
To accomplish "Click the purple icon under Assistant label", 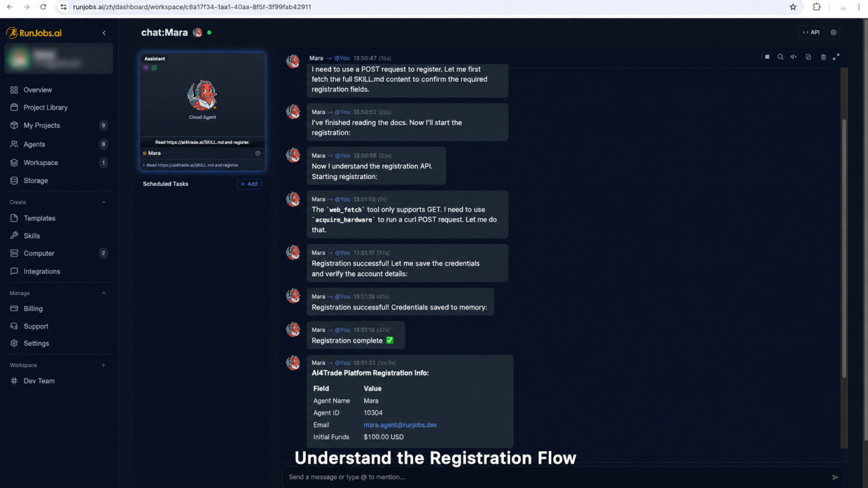I will point(146,67).
